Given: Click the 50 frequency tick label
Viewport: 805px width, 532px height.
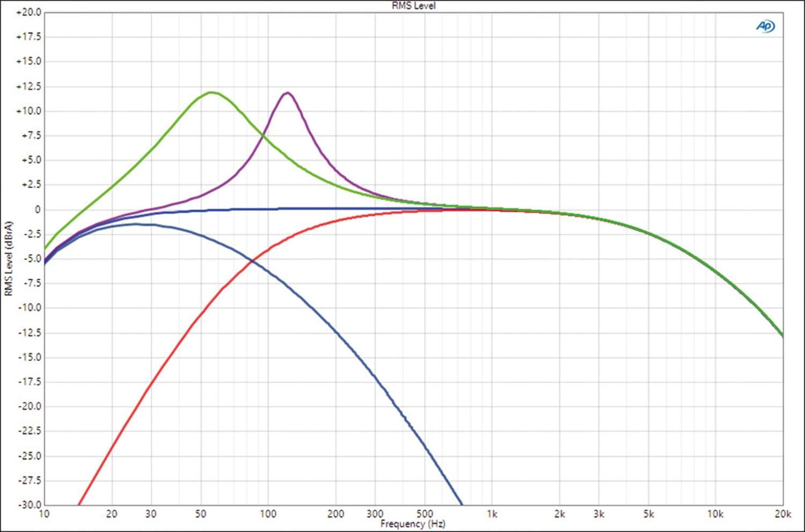Looking at the screenshot, I should [201, 514].
